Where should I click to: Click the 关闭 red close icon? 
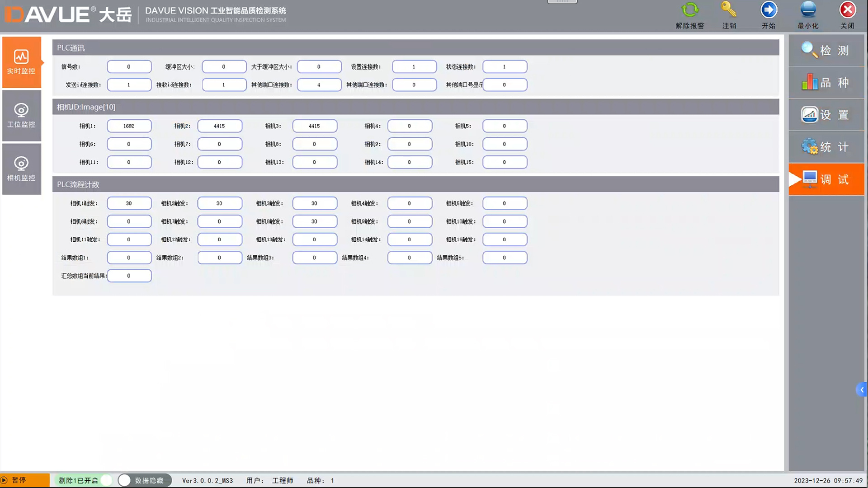pyautogui.click(x=848, y=10)
